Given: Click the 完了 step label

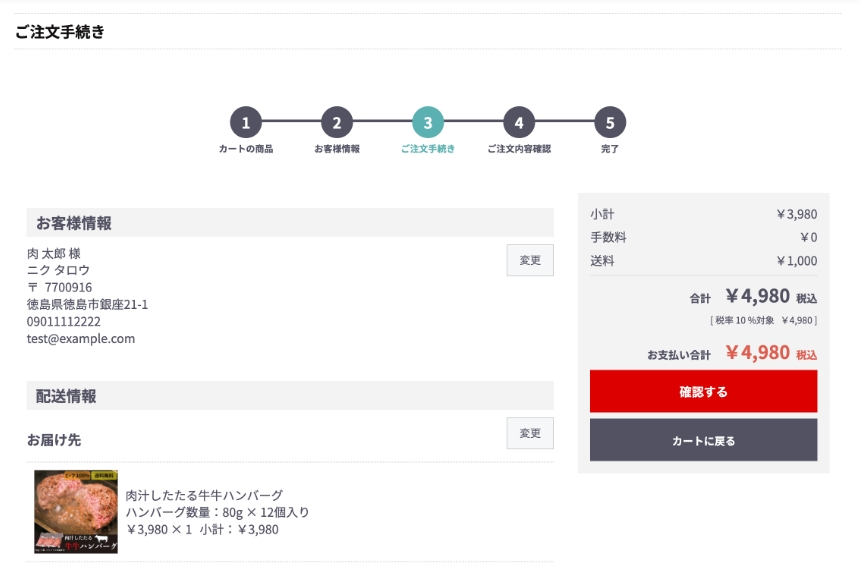Looking at the screenshot, I should pos(610,149).
